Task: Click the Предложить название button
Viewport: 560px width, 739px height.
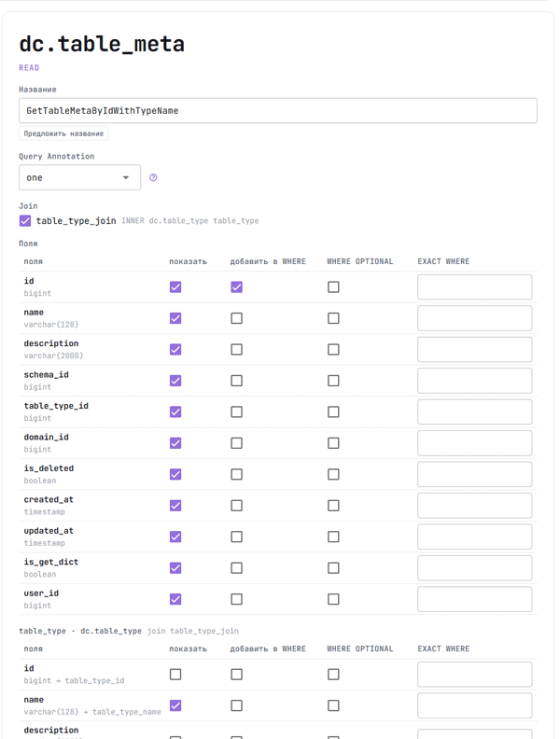Action: coord(63,133)
